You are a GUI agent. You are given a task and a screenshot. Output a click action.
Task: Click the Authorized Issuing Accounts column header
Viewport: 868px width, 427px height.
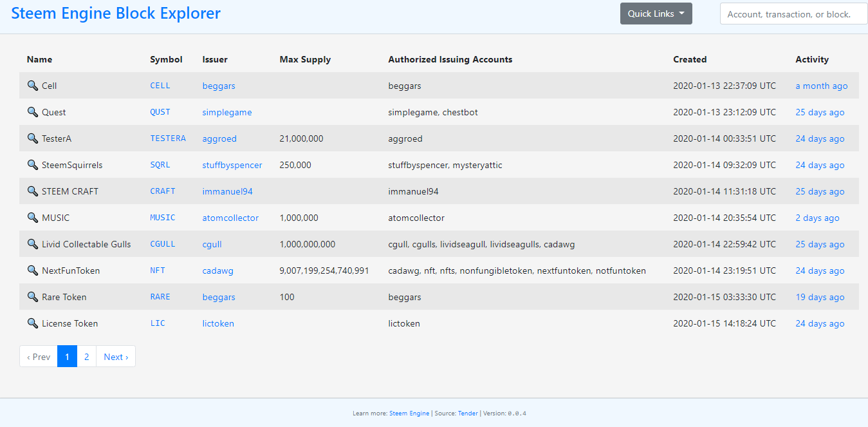pyautogui.click(x=450, y=59)
